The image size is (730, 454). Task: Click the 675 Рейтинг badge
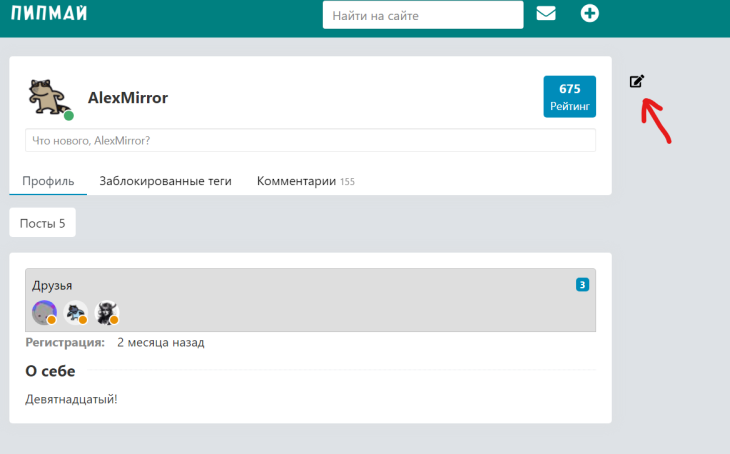pyautogui.click(x=569, y=97)
